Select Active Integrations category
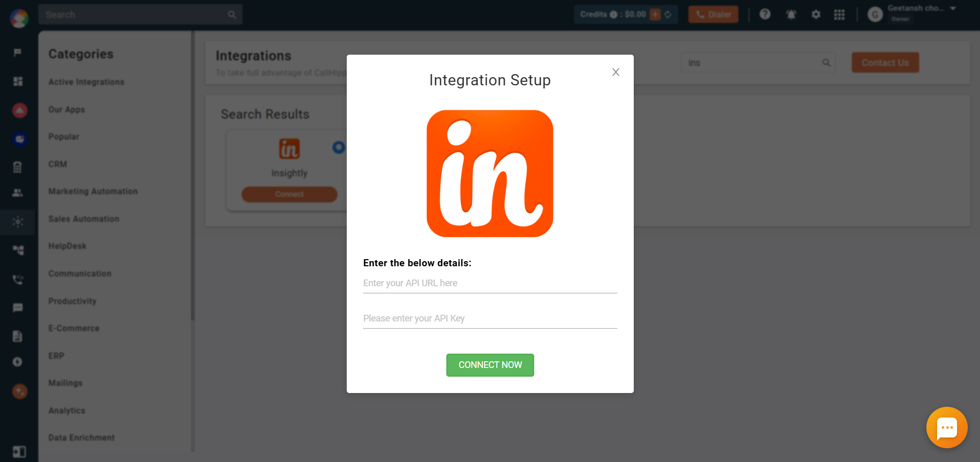The image size is (980, 462). (86, 82)
